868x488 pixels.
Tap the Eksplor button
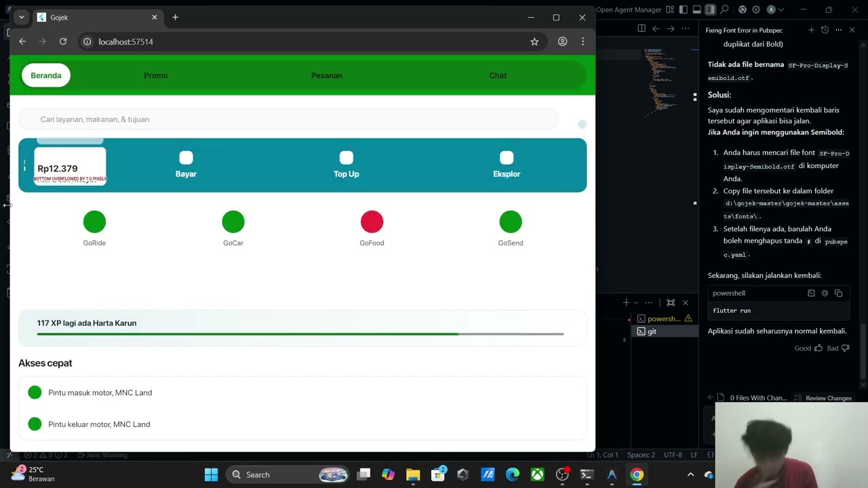point(507,165)
